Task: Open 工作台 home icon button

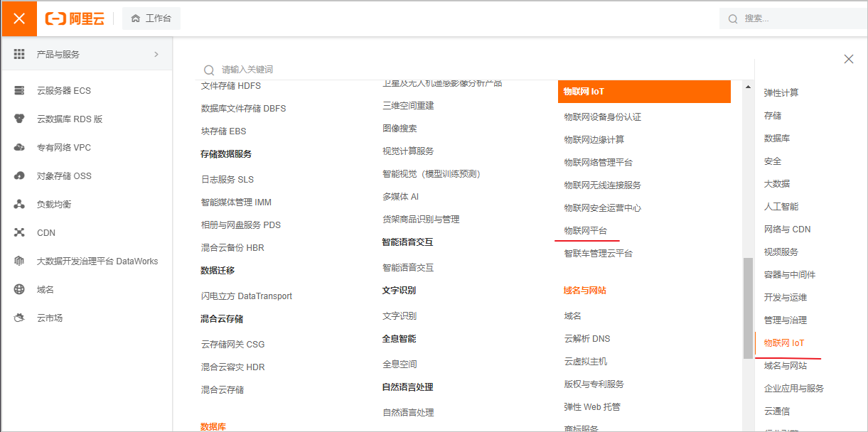Action: click(x=151, y=18)
